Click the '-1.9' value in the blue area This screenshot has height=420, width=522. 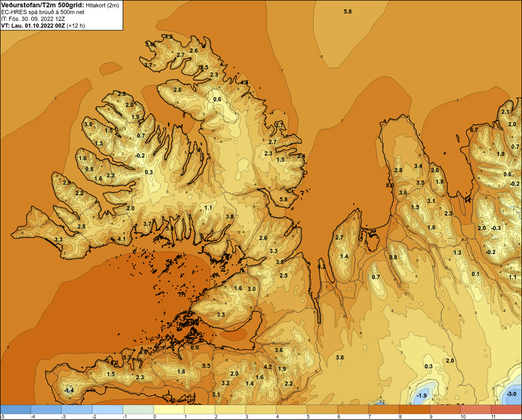pyautogui.click(x=421, y=395)
